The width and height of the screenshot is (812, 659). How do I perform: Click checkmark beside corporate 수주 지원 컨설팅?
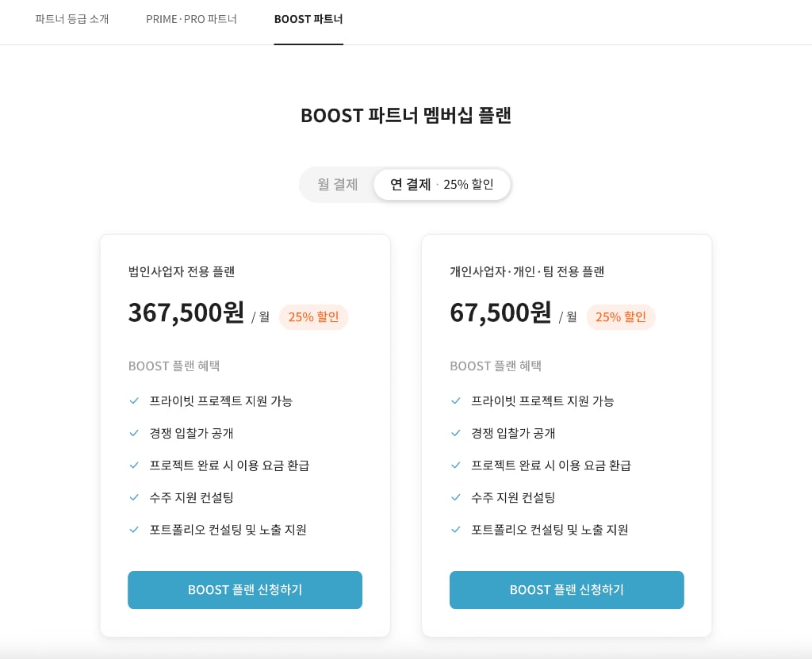134,497
